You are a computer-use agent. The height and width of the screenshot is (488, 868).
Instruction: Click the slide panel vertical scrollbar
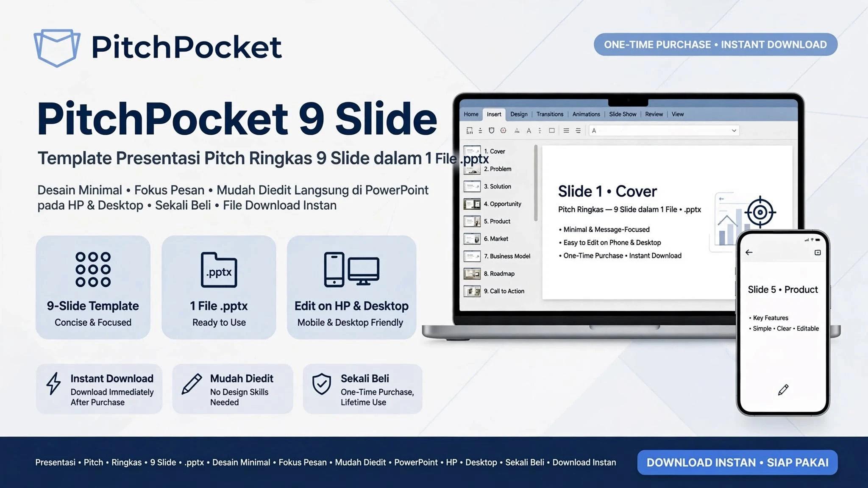tap(536, 183)
